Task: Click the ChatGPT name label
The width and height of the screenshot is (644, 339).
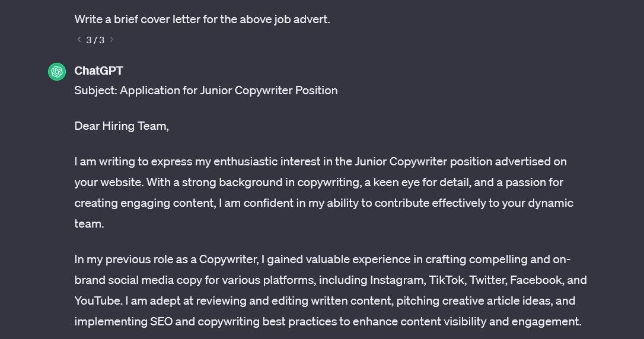Action: tap(98, 71)
